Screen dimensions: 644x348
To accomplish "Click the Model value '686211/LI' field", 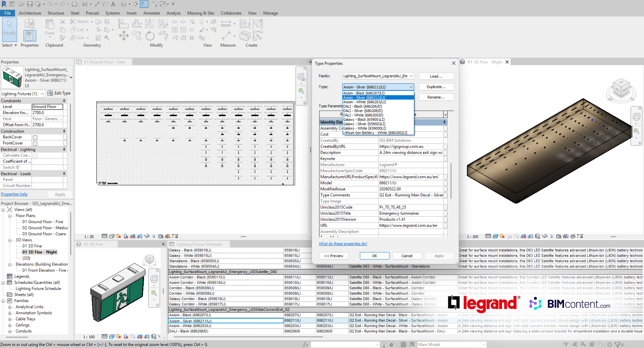I will 411,183.
